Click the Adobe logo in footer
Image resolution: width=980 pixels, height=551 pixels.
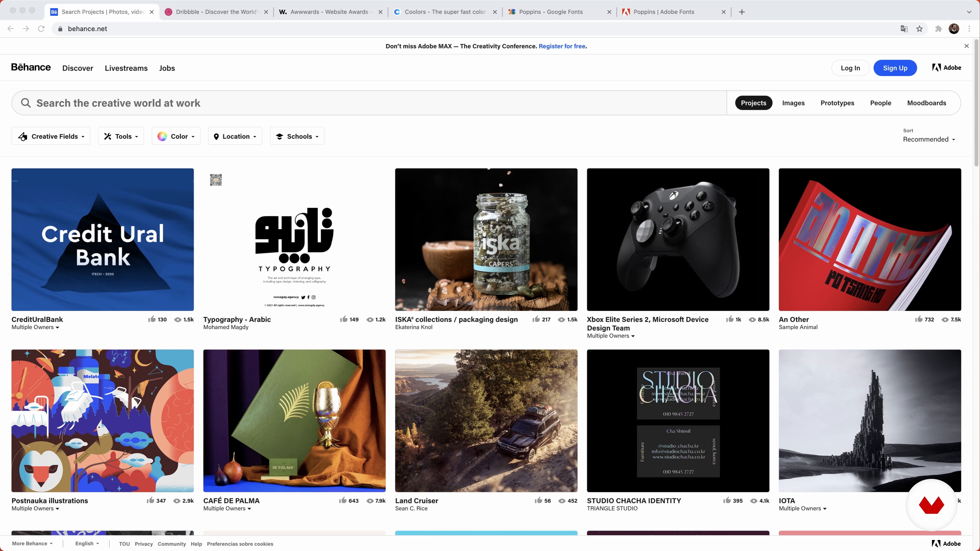[x=947, y=544]
